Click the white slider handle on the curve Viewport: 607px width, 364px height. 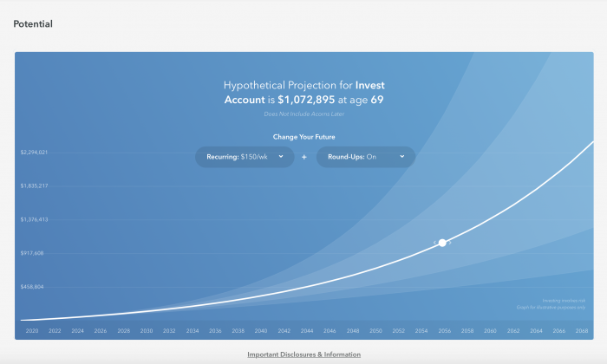coord(442,243)
